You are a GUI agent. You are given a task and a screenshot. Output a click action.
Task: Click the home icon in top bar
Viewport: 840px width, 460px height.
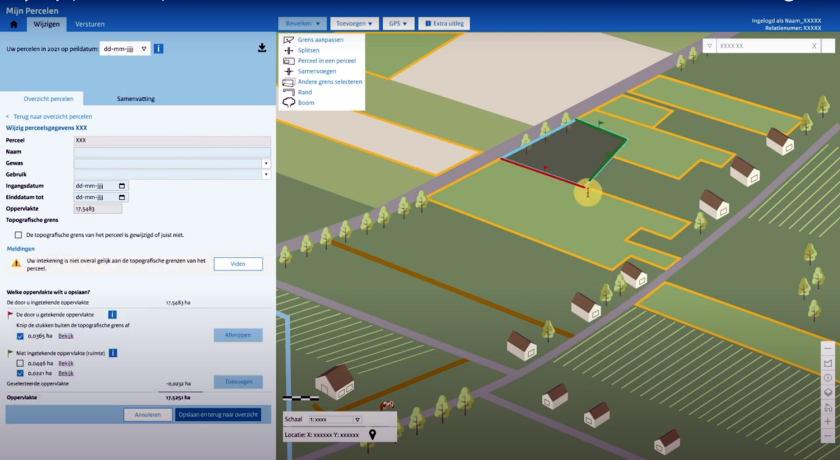(x=13, y=23)
